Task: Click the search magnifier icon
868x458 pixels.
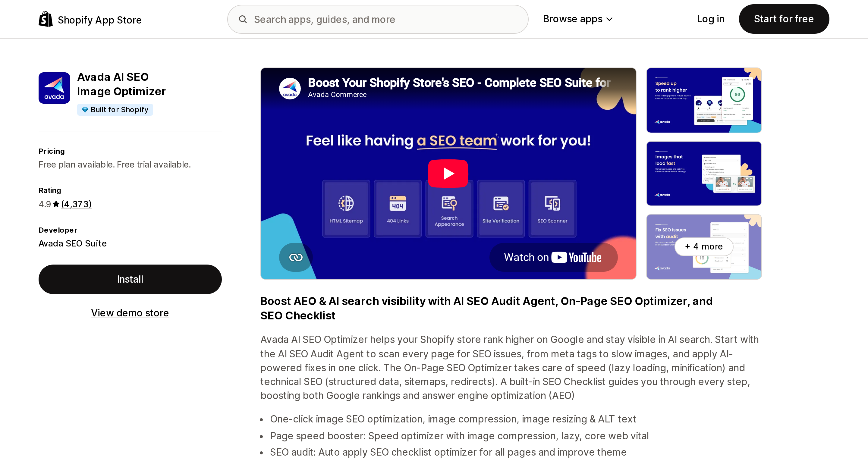Action: [x=243, y=19]
